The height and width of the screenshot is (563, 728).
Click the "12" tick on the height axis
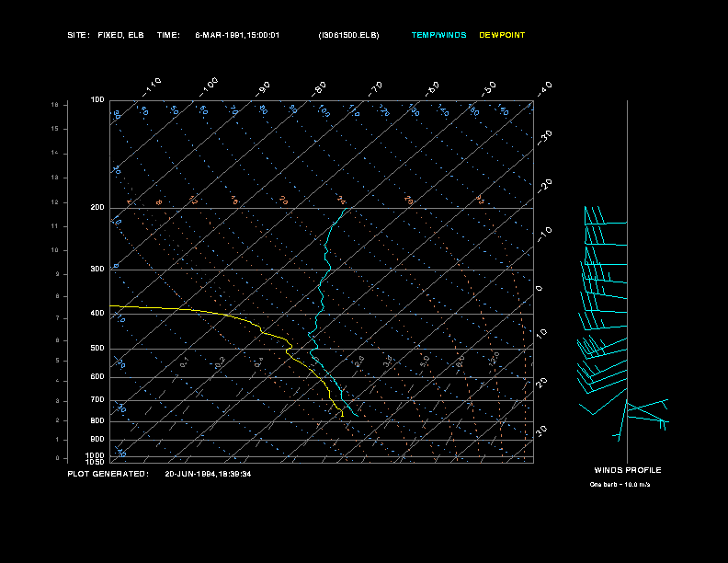[x=55, y=202]
